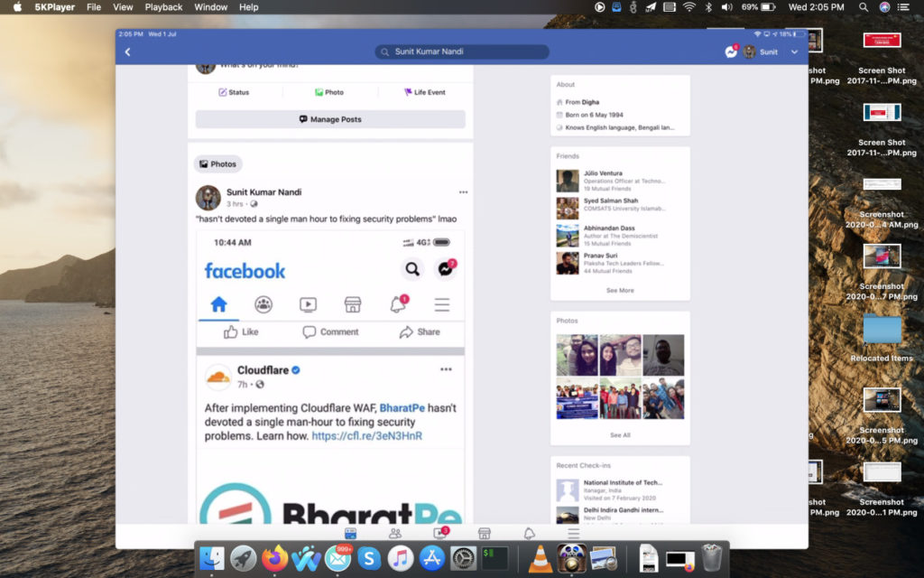Click See All under the Photos grid
Image resolution: width=924 pixels, height=578 pixels.
click(x=620, y=434)
